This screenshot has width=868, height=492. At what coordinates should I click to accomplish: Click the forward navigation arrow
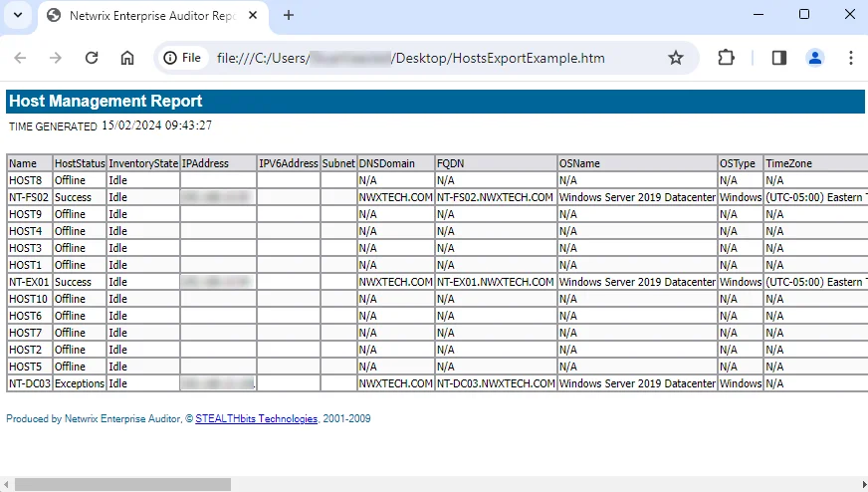[x=56, y=58]
